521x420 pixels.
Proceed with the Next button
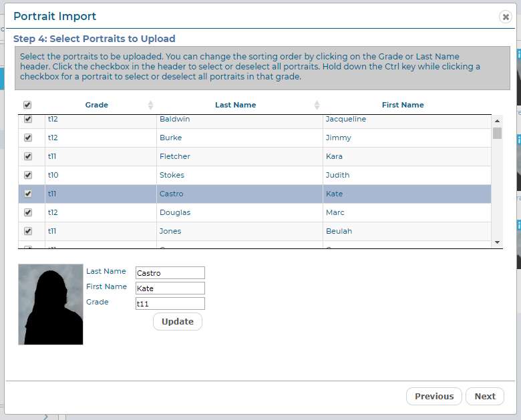pyautogui.click(x=485, y=397)
